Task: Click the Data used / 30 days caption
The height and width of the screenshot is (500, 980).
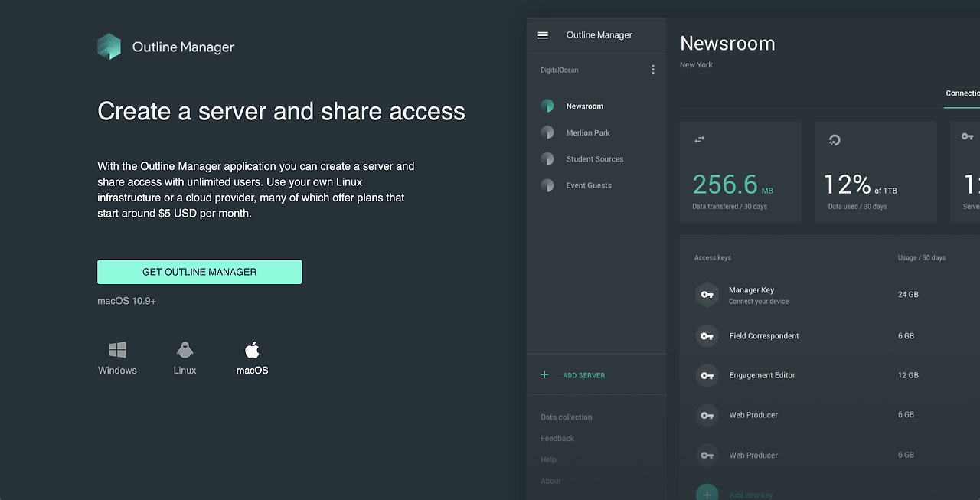Action: coord(857,207)
